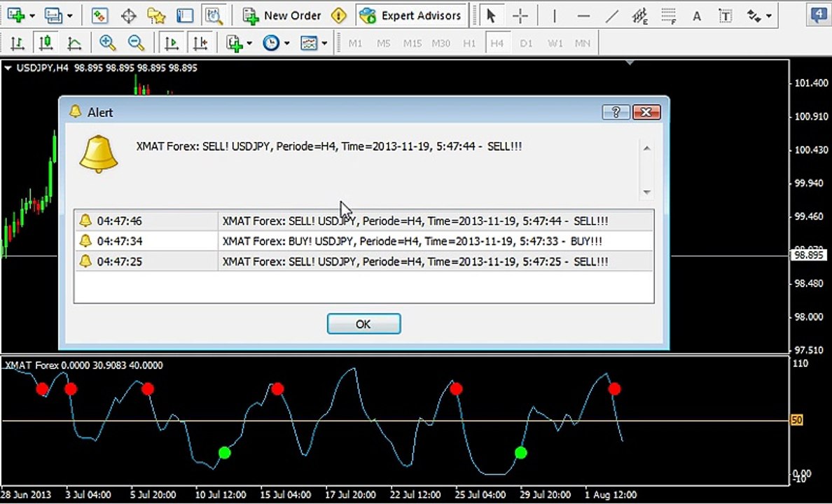832x504 pixels.
Task: Switch chart to candlesticks mode
Action: click(46, 43)
